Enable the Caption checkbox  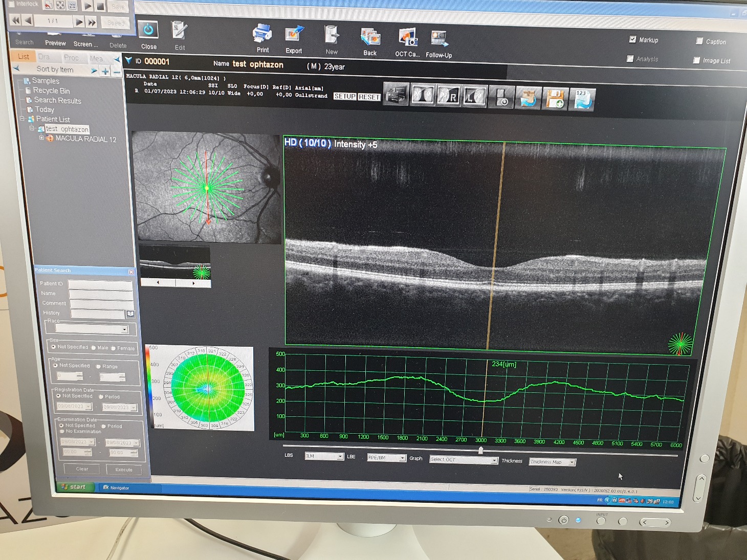(699, 41)
